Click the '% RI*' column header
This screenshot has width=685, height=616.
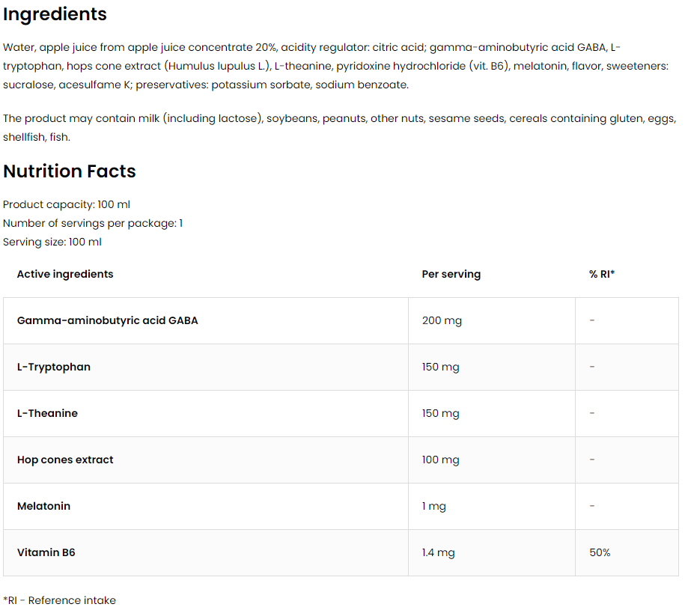point(602,274)
